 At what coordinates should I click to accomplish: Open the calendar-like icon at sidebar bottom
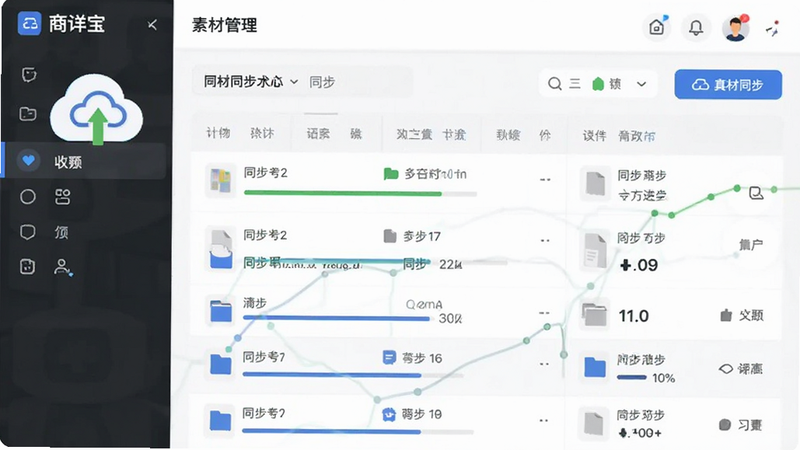[x=28, y=266]
